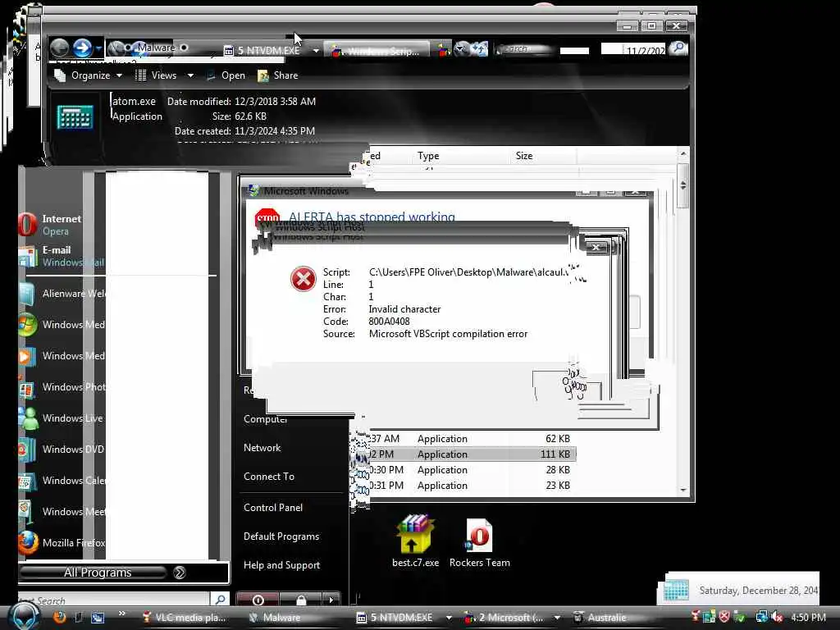Open Windows Photo Gallery in Start menu
840x630 pixels.
(62, 387)
